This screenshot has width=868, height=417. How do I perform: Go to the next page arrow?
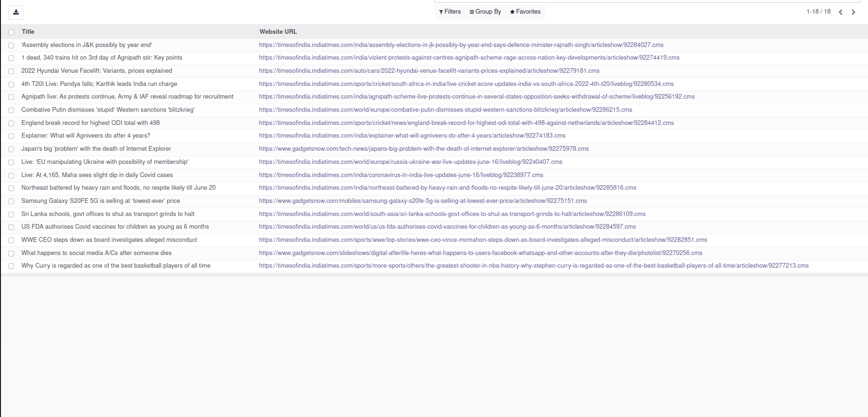point(853,12)
